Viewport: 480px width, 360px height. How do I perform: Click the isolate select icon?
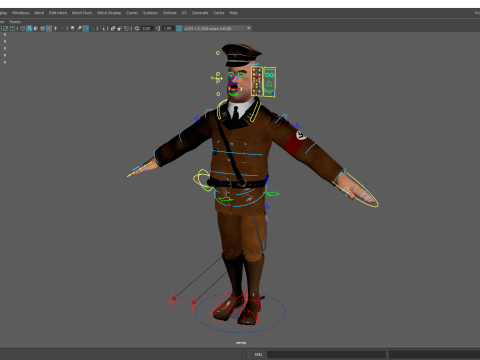[x=102, y=28]
